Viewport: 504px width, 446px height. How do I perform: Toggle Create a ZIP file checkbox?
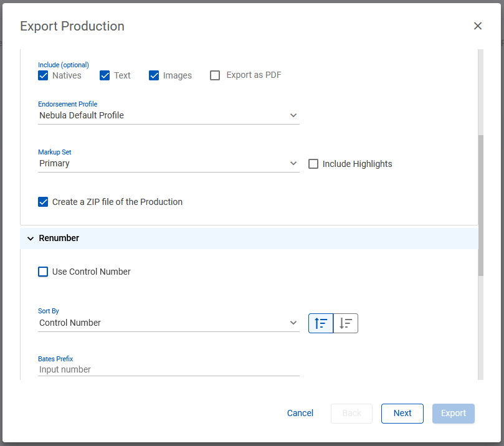pyautogui.click(x=43, y=202)
